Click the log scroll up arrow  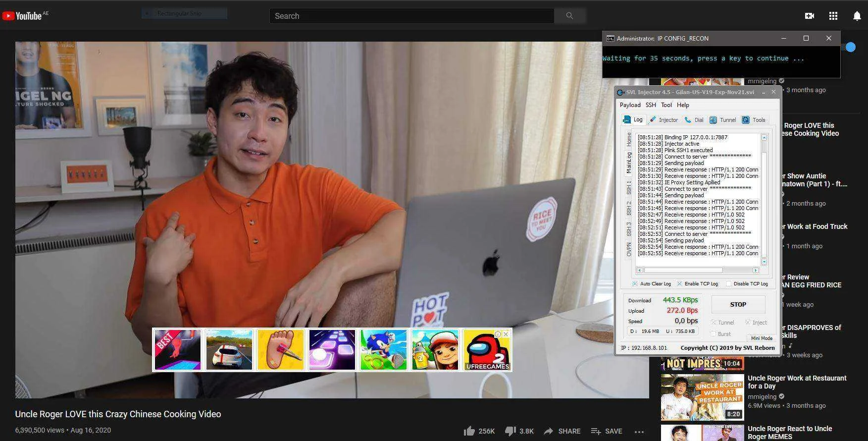coord(764,137)
